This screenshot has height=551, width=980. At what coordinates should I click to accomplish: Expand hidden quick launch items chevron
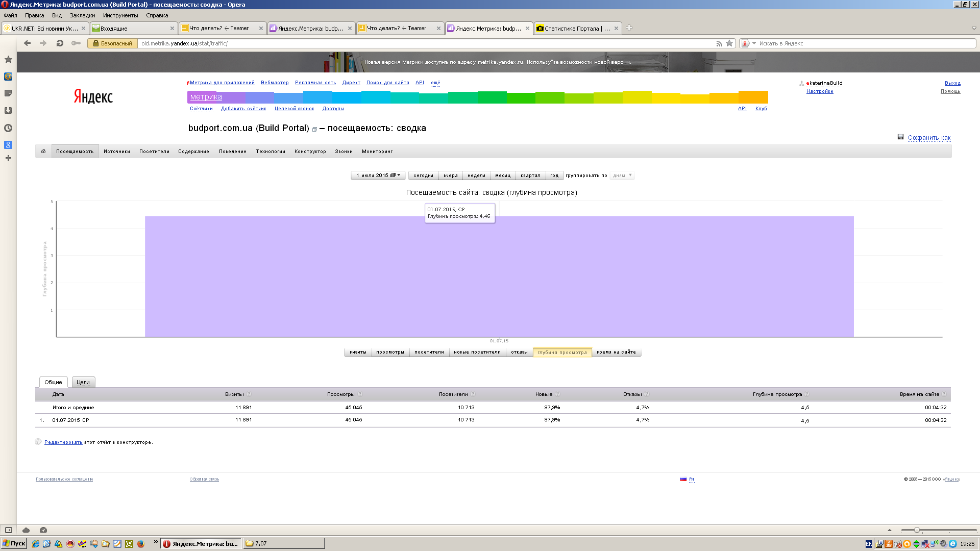coord(156,542)
